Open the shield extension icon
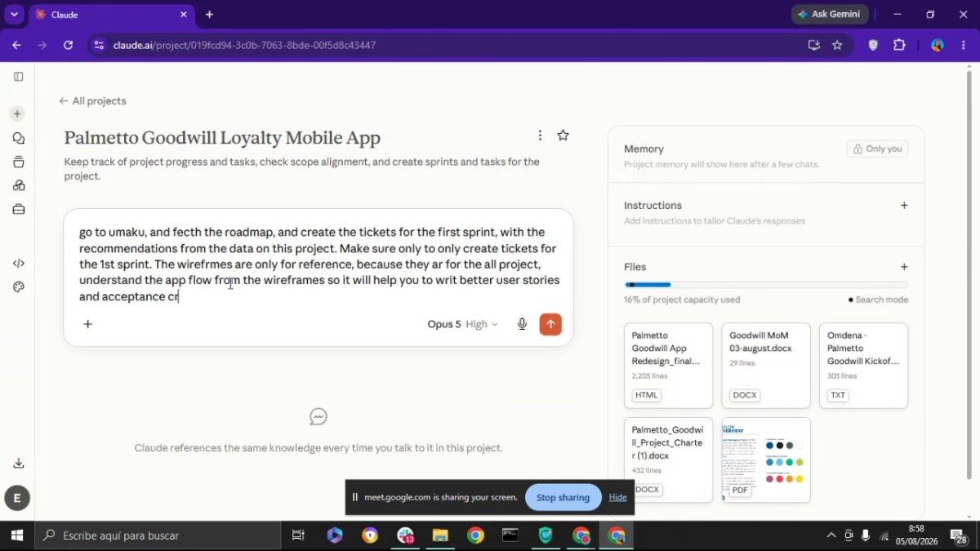 pyautogui.click(x=873, y=45)
